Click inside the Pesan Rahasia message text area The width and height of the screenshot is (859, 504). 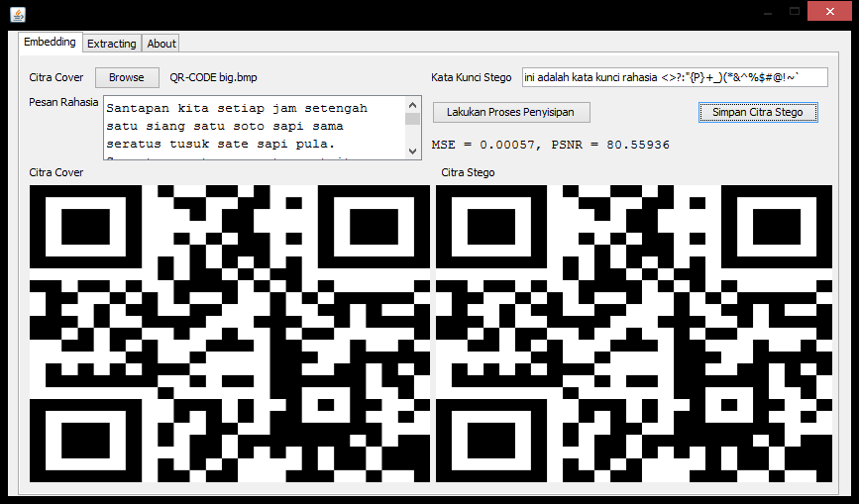(x=253, y=127)
